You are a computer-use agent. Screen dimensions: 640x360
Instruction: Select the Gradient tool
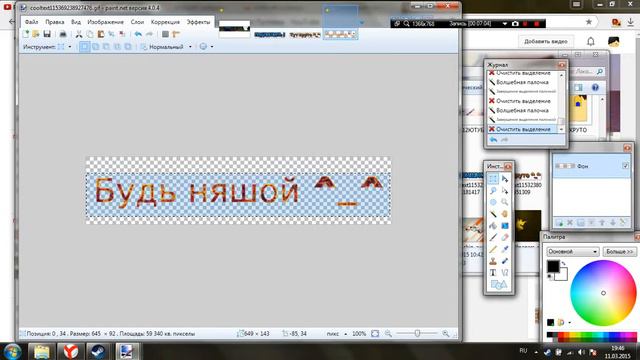pos(505,226)
